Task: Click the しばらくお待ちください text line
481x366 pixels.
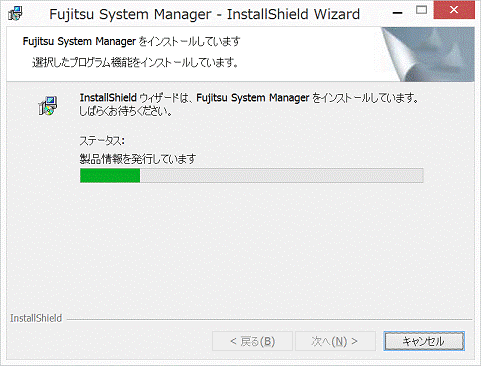Action: point(125,112)
